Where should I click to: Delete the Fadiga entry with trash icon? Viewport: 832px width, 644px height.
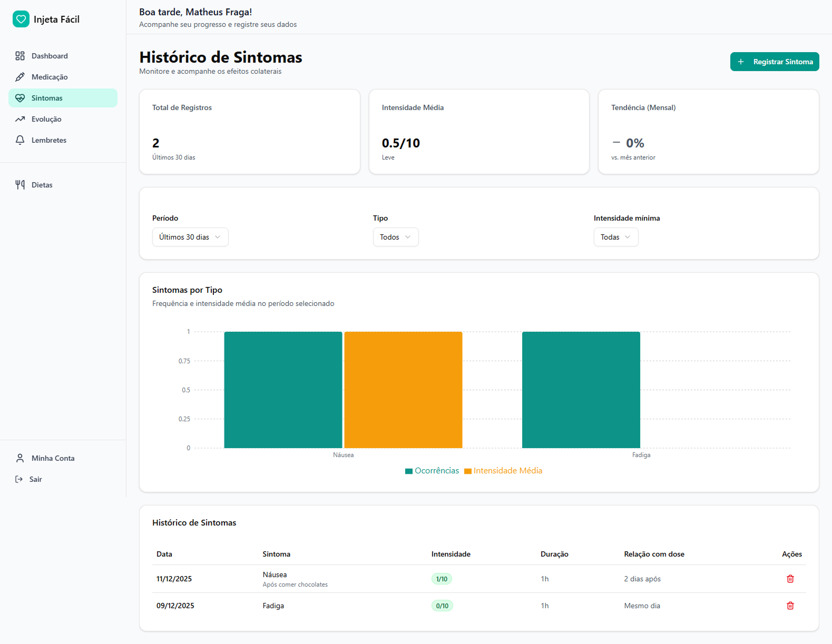click(x=790, y=606)
